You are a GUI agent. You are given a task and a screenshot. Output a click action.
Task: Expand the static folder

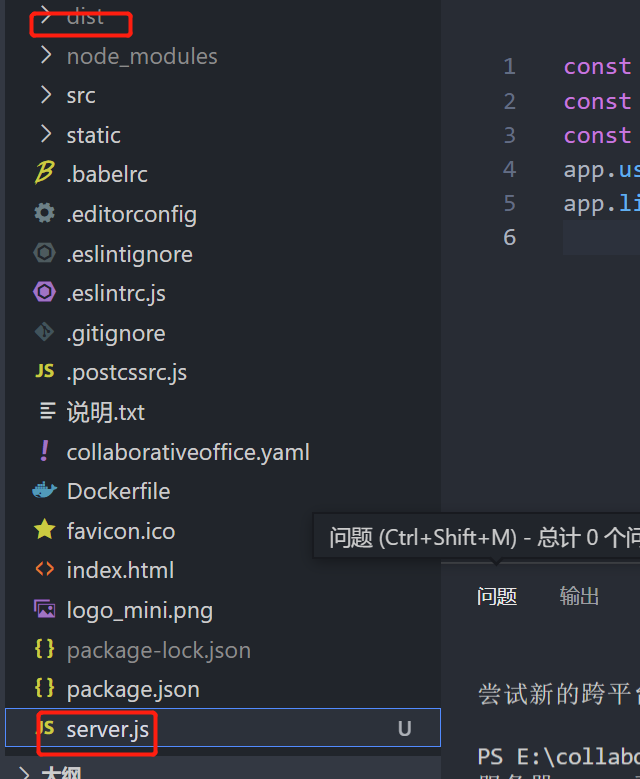[x=45, y=135]
